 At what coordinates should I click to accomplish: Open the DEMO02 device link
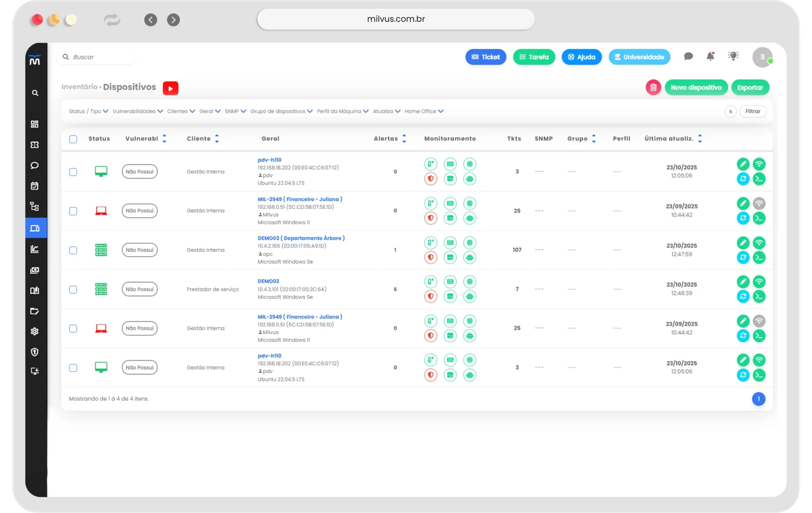point(268,281)
